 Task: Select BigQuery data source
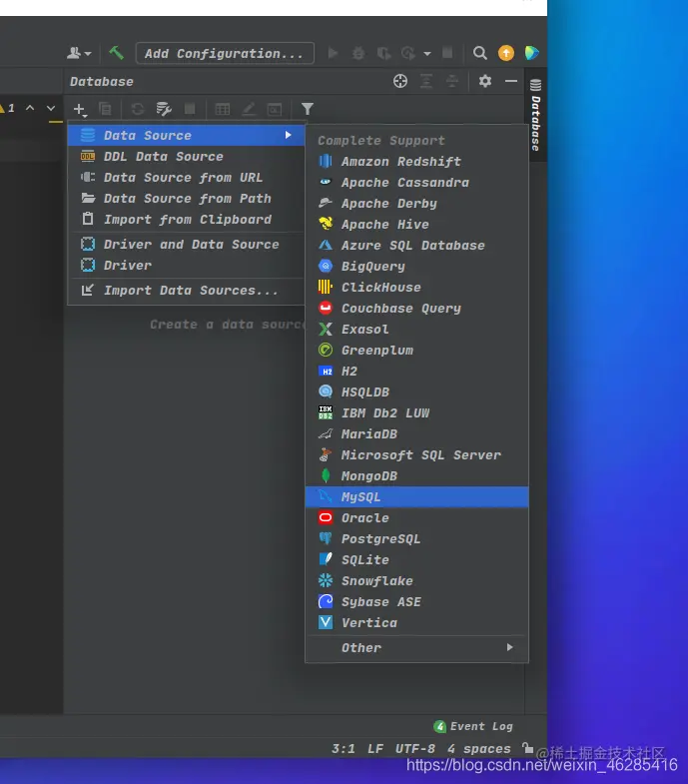(x=416, y=267)
